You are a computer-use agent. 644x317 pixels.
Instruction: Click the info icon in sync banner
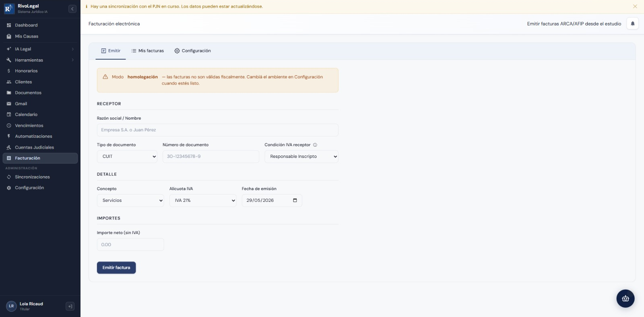(x=86, y=6)
